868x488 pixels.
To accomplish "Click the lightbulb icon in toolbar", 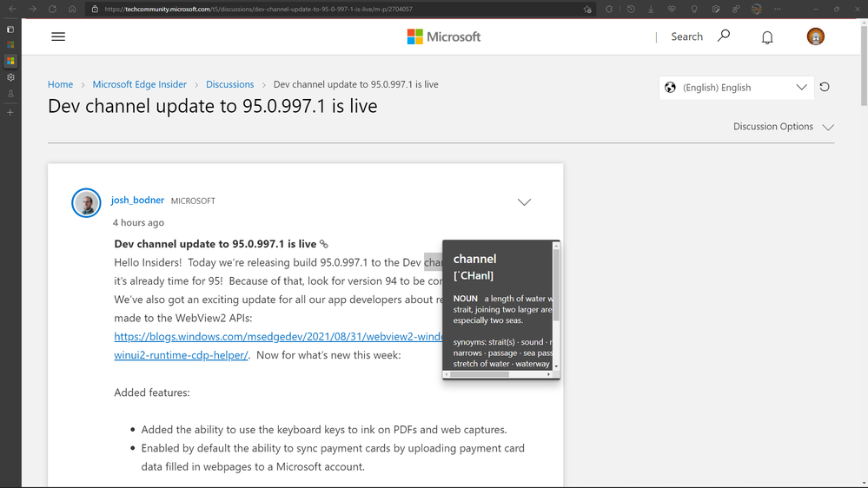I will click(694, 9).
